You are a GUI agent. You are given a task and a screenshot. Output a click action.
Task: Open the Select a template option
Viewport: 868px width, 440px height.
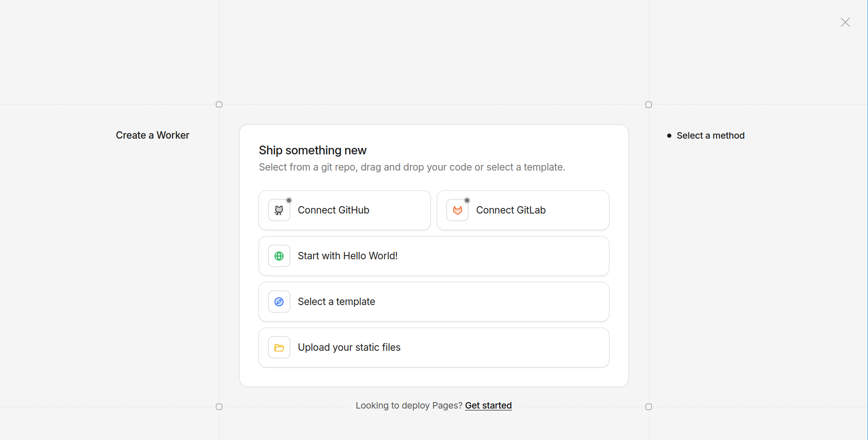click(x=434, y=301)
